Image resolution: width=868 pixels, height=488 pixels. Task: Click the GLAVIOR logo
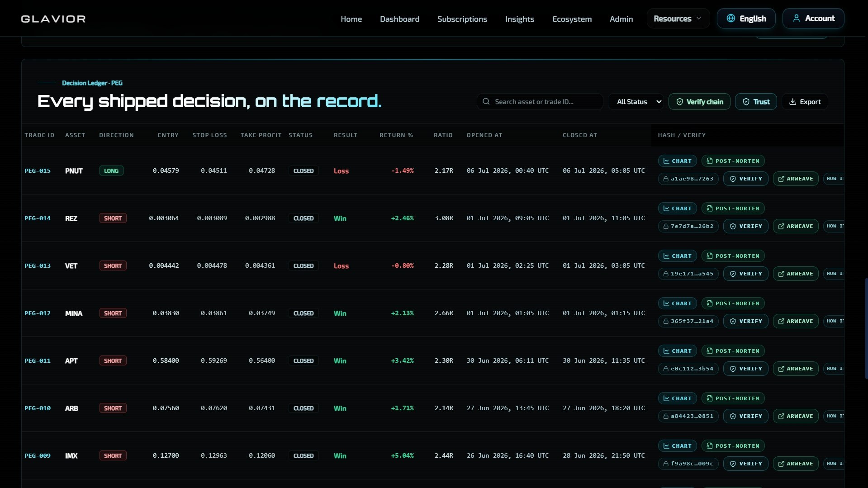click(53, 19)
